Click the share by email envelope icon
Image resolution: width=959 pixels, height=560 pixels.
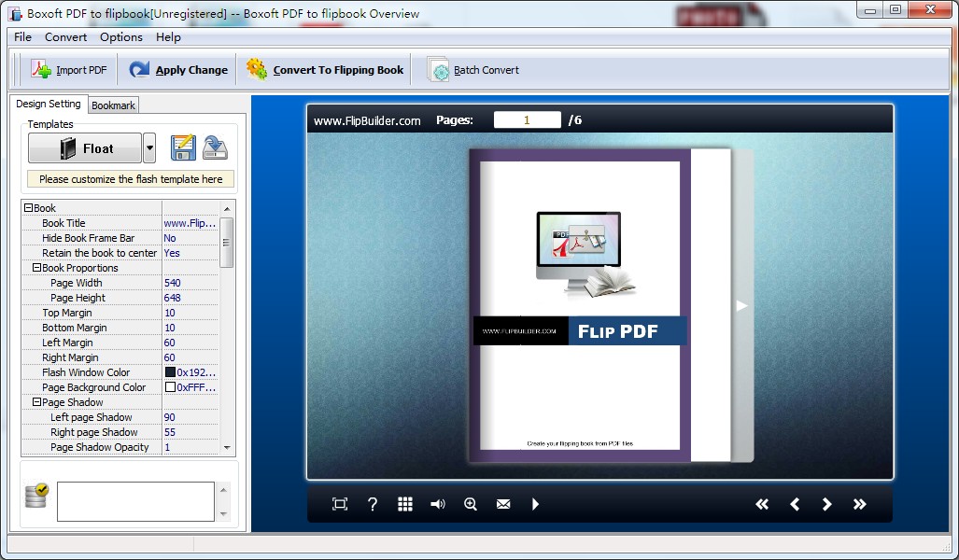[x=503, y=504]
